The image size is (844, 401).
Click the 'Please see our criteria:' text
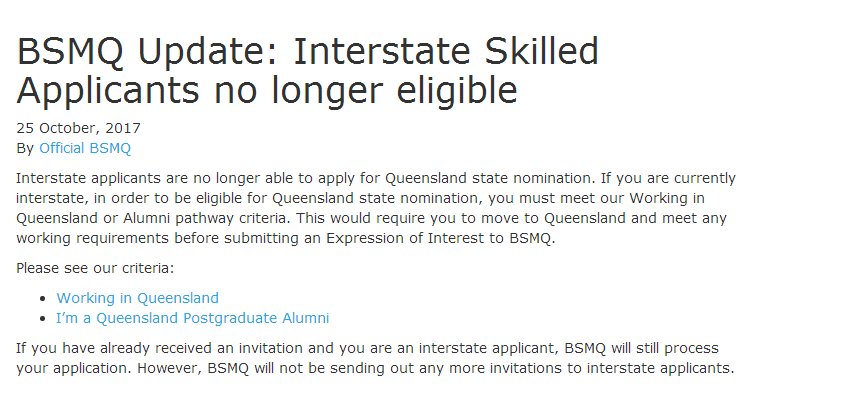[x=95, y=268]
